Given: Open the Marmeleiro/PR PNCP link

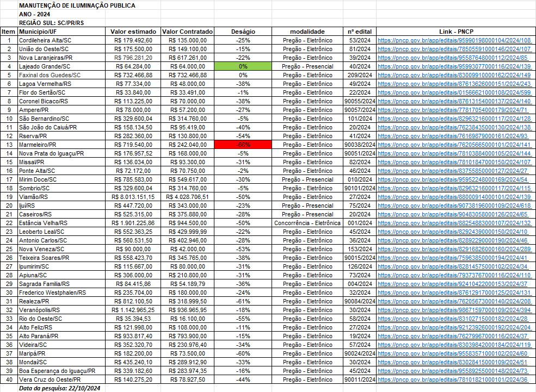Looking at the screenshot, I should [454, 145].
